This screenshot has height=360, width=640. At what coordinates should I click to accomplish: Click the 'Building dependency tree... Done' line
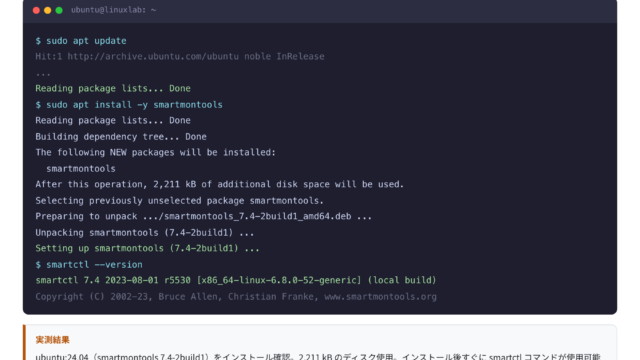121,137
